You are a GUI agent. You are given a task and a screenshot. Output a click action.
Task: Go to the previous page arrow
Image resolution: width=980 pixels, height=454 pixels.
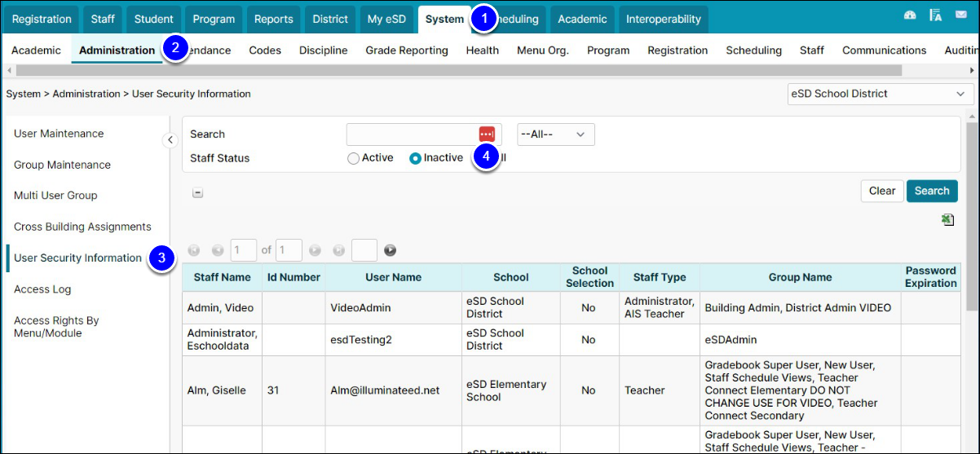click(218, 250)
